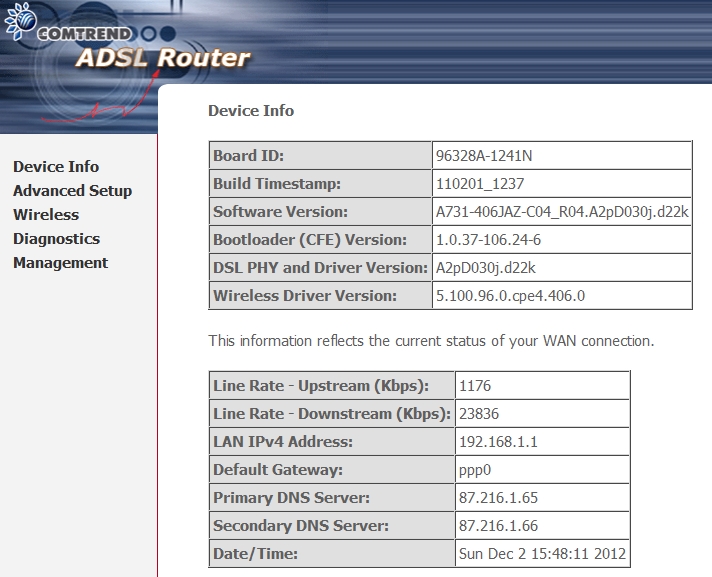Click the DSL PHY and Driver Version label

[x=320, y=268]
